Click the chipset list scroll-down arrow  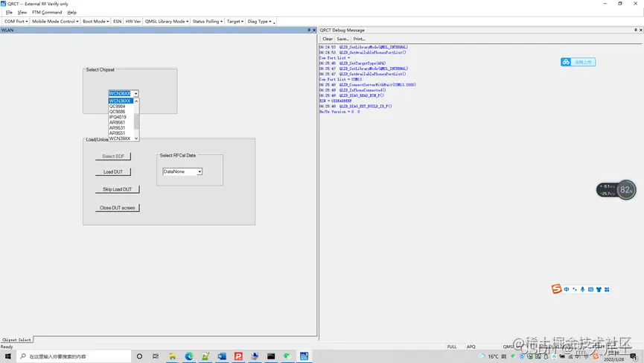pos(136,139)
